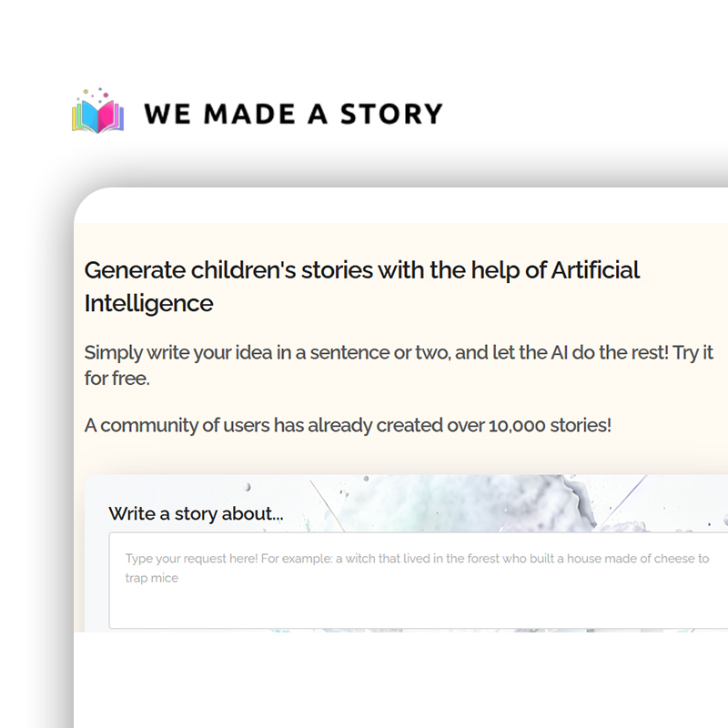This screenshot has height=728, width=728.
Task: Click the 'trap mice' placeholder line
Action: pos(152,578)
